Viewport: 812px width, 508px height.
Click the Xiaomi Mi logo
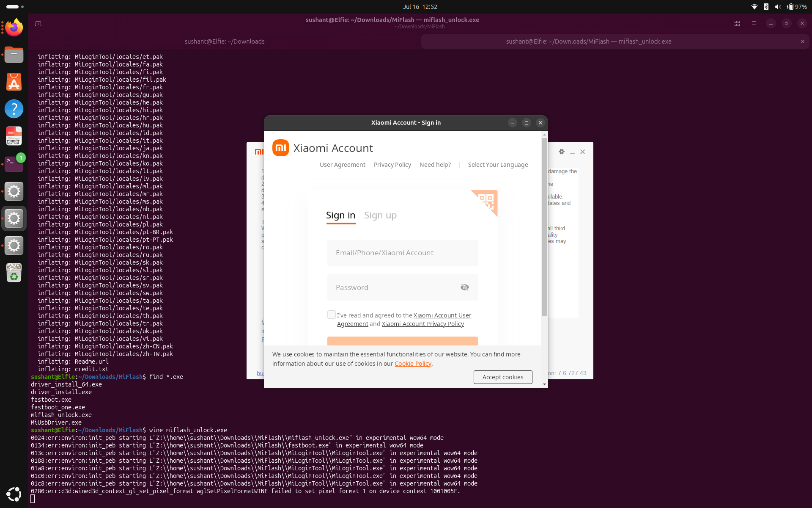pyautogui.click(x=281, y=148)
